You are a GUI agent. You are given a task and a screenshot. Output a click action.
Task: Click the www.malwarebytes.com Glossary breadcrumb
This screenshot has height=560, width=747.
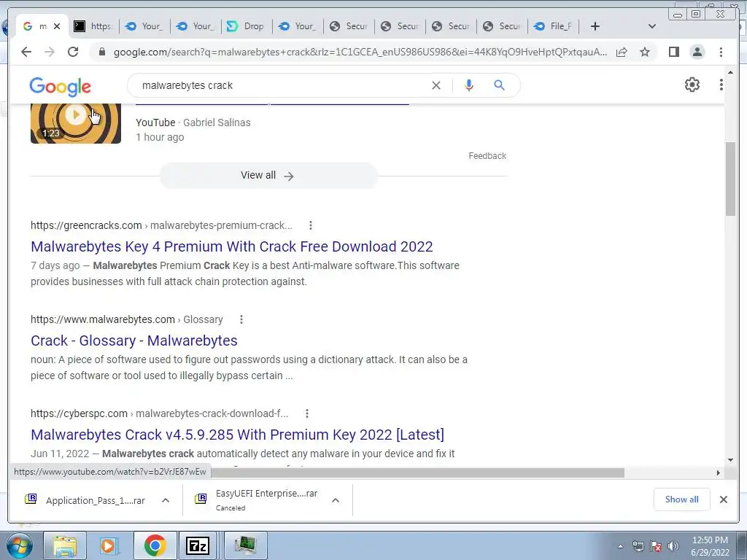coord(127,319)
